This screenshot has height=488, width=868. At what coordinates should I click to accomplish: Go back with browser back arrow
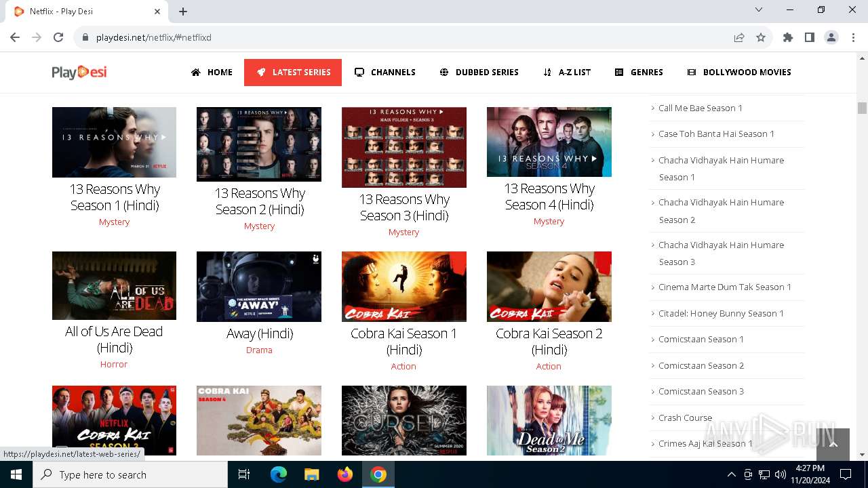[15, 37]
